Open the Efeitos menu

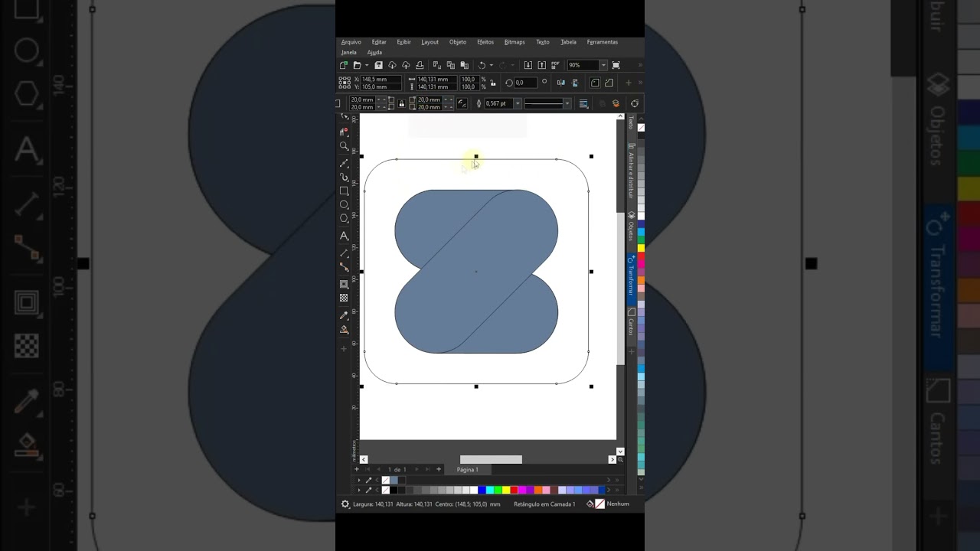485,42
